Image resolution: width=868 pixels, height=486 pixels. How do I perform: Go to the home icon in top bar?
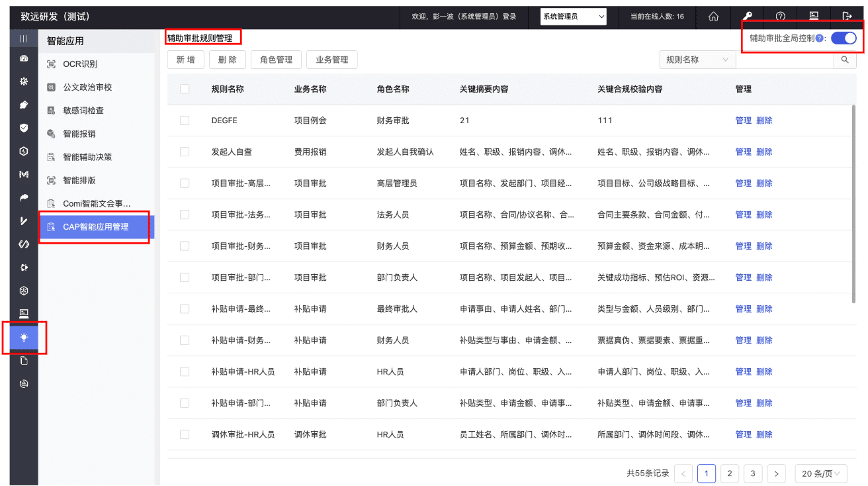pos(714,16)
